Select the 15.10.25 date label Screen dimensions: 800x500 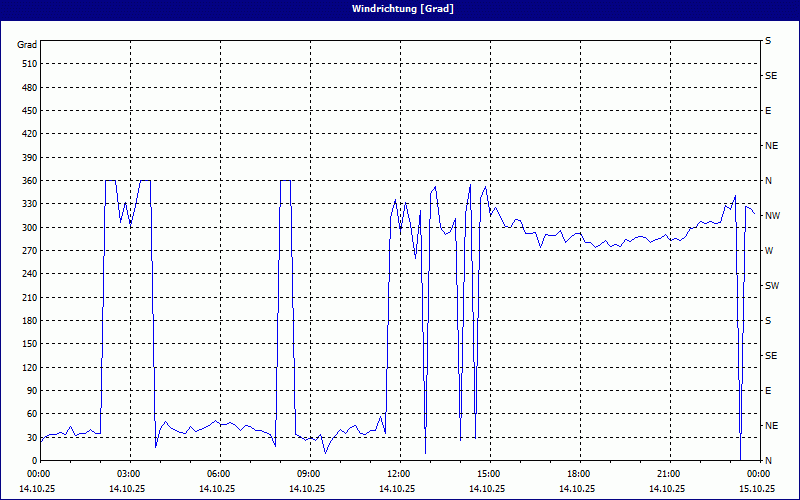coord(756,489)
